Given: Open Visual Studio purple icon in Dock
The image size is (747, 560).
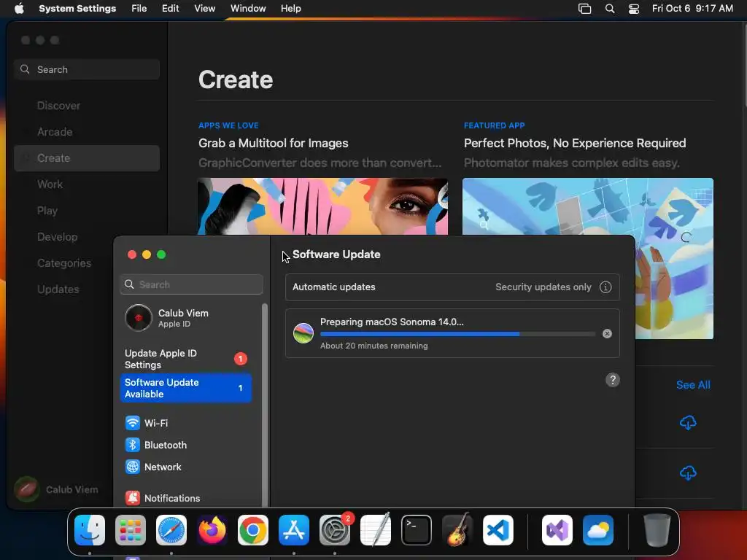Looking at the screenshot, I should click(x=557, y=530).
